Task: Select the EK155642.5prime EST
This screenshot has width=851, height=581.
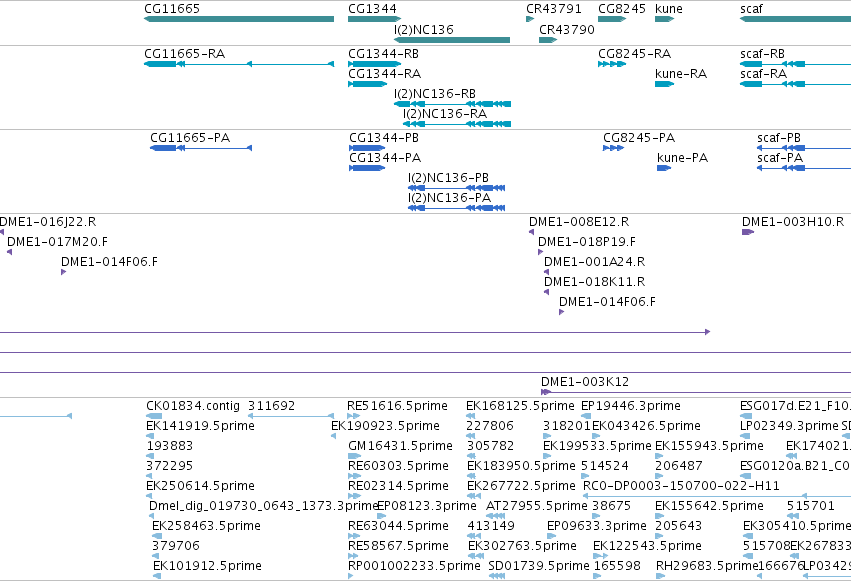Action: coord(659,516)
